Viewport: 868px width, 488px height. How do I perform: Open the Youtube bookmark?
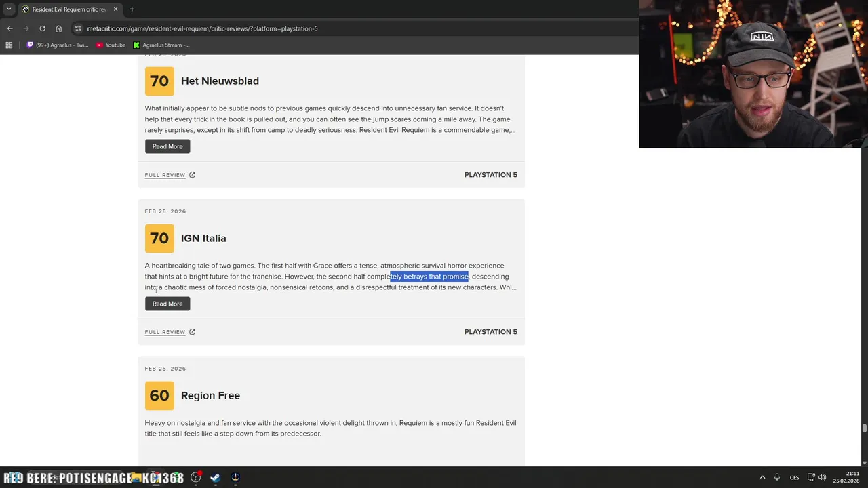pos(111,45)
